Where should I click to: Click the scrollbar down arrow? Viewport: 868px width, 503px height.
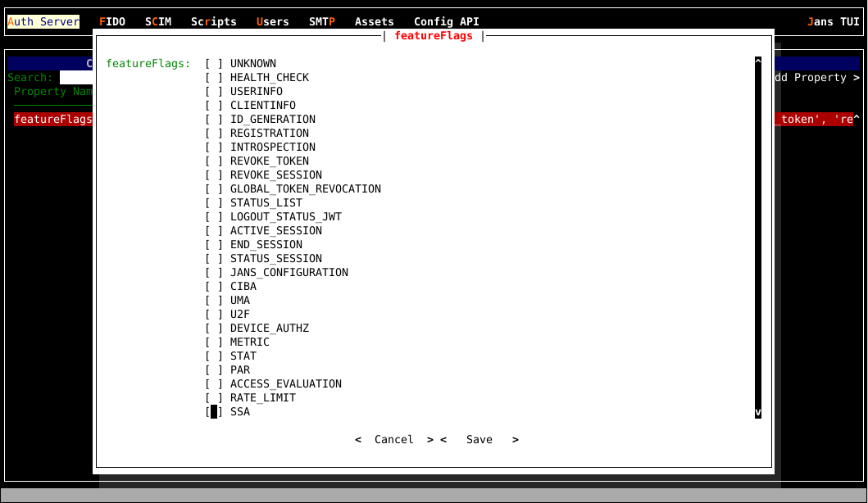pos(757,412)
